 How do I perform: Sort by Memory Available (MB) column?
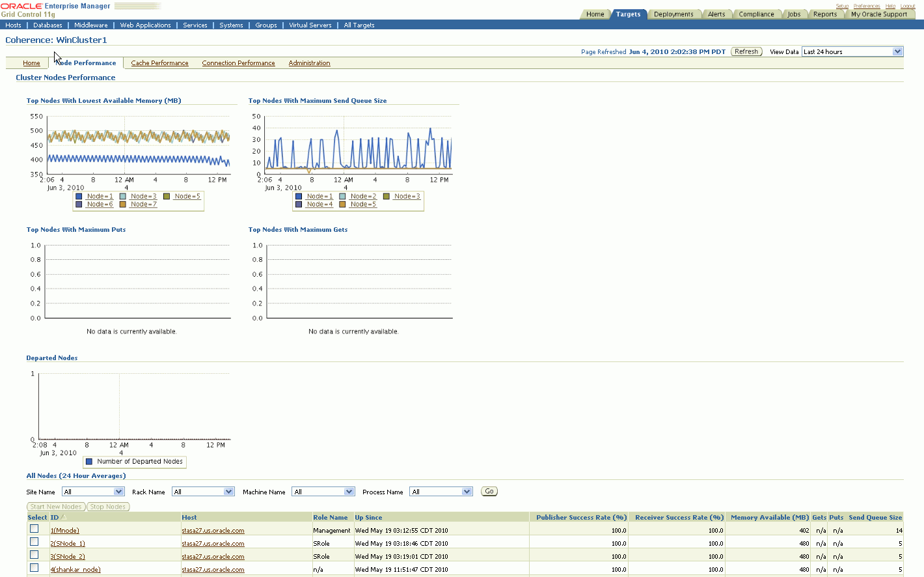(x=770, y=517)
